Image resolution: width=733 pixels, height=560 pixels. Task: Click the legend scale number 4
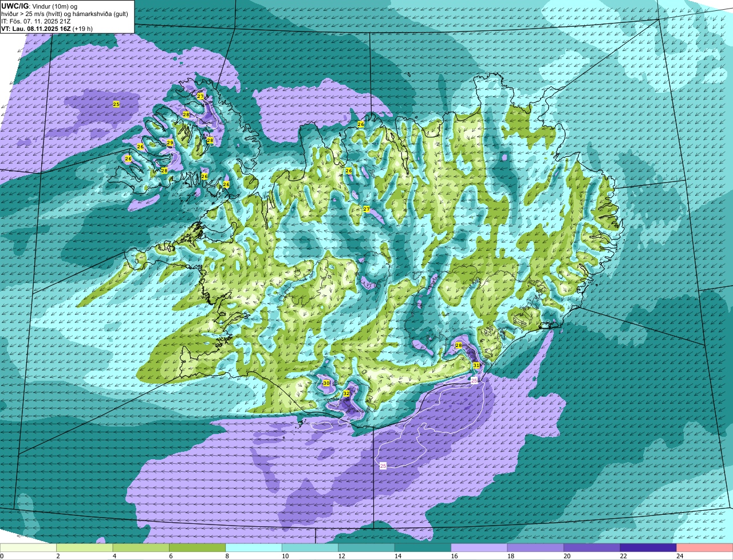[x=115, y=556]
